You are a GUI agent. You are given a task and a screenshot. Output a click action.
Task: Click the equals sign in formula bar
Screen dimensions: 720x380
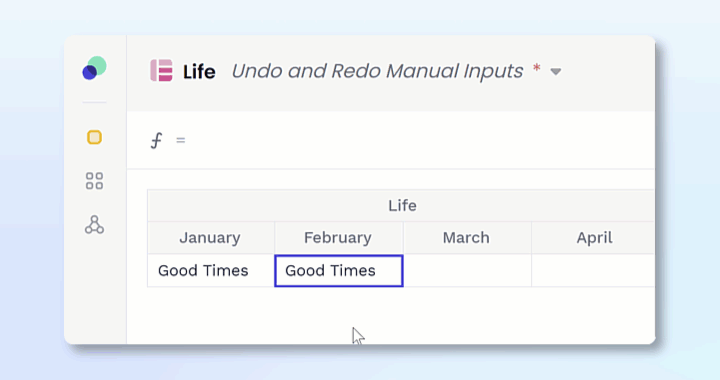pos(180,140)
